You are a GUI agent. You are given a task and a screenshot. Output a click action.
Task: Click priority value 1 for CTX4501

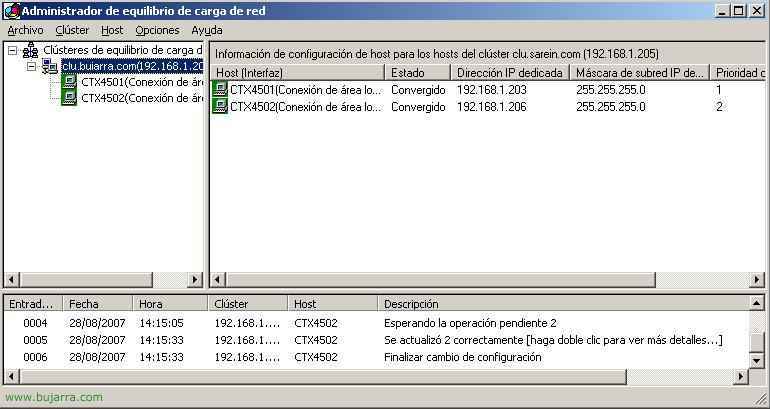point(718,90)
